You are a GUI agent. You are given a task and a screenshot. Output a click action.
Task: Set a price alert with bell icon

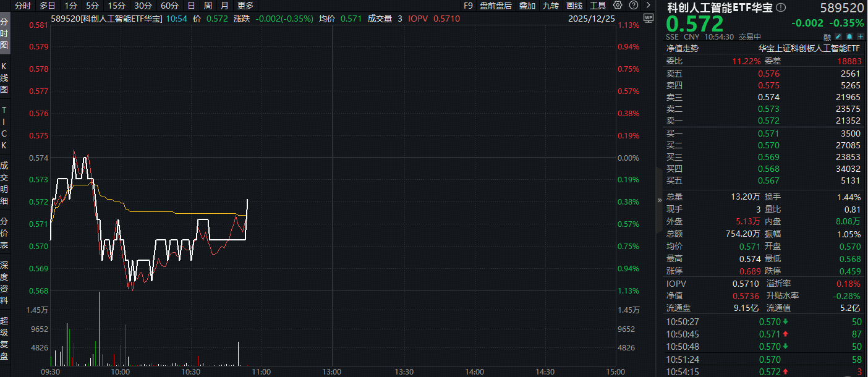pos(851,37)
